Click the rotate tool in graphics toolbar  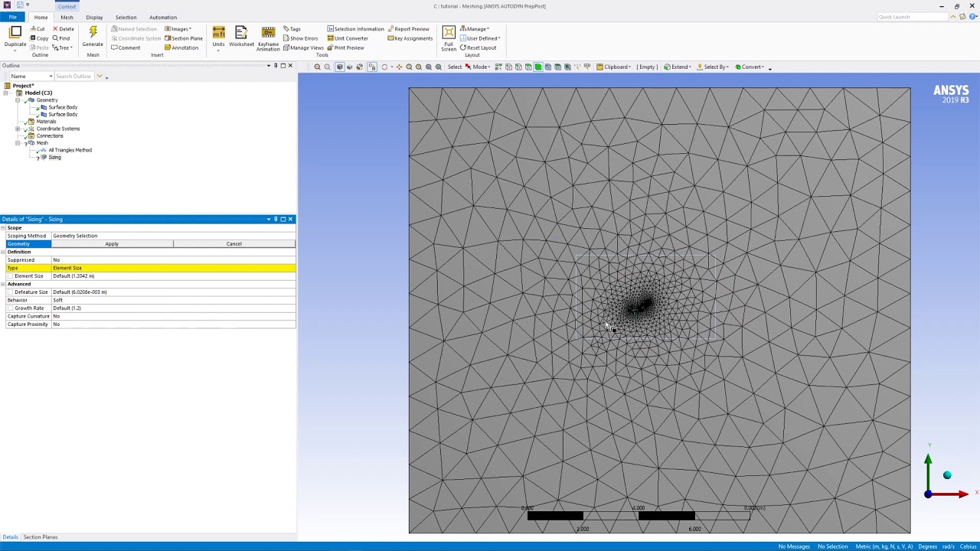point(384,67)
